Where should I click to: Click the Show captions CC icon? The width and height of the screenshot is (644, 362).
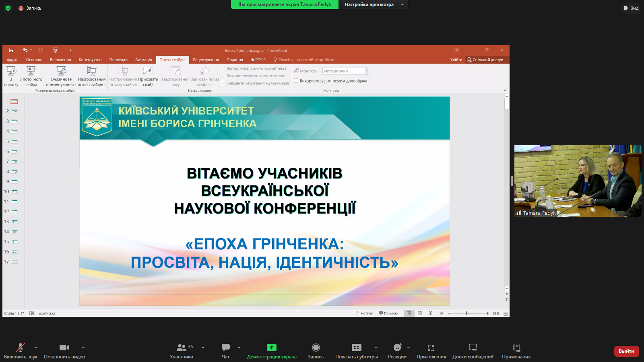357,348
